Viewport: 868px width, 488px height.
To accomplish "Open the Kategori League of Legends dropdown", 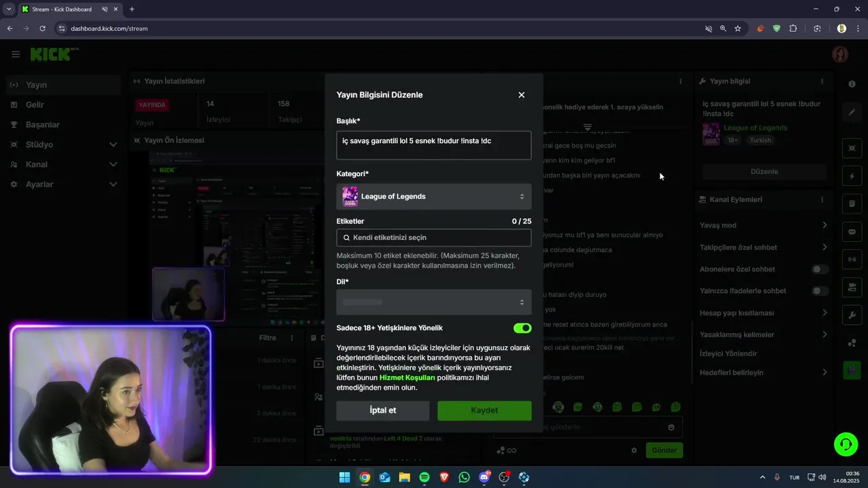I will point(434,197).
